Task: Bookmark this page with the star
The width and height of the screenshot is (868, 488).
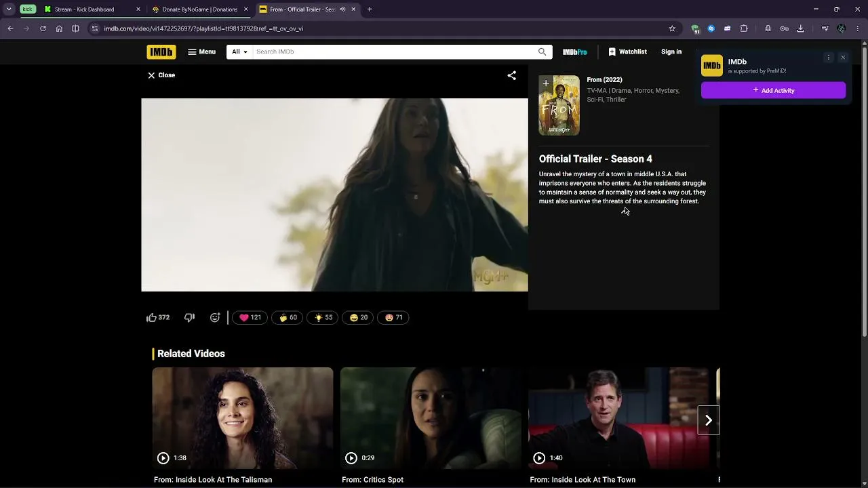Action: (672, 28)
